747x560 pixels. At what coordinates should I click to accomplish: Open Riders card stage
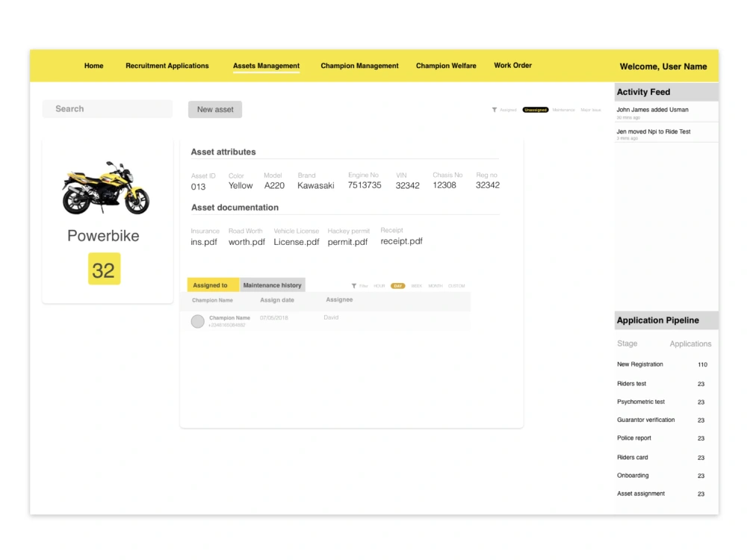[x=633, y=458]
